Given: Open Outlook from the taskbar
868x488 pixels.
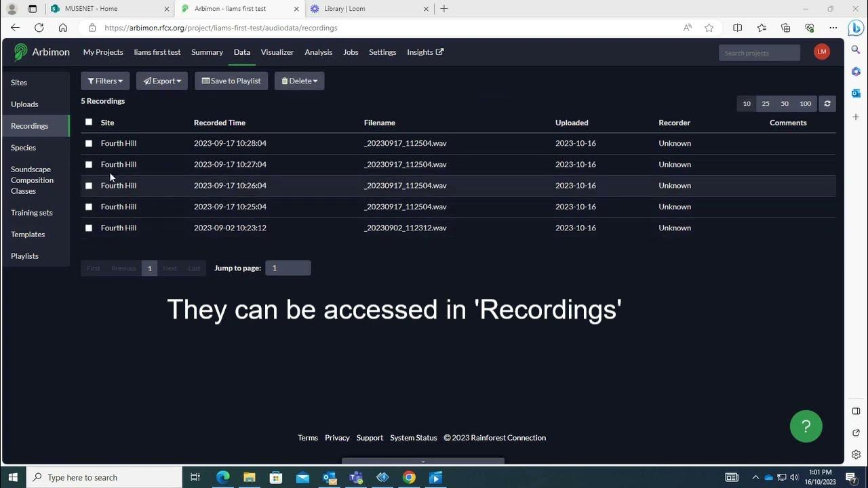Looking at the screenshot, I should (330, 477).
